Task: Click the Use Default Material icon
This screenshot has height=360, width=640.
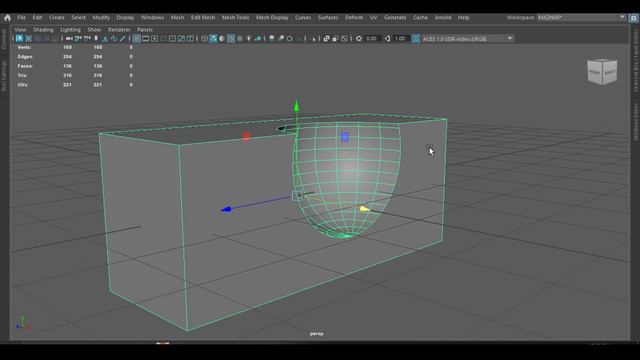Action: coord(222,38)
